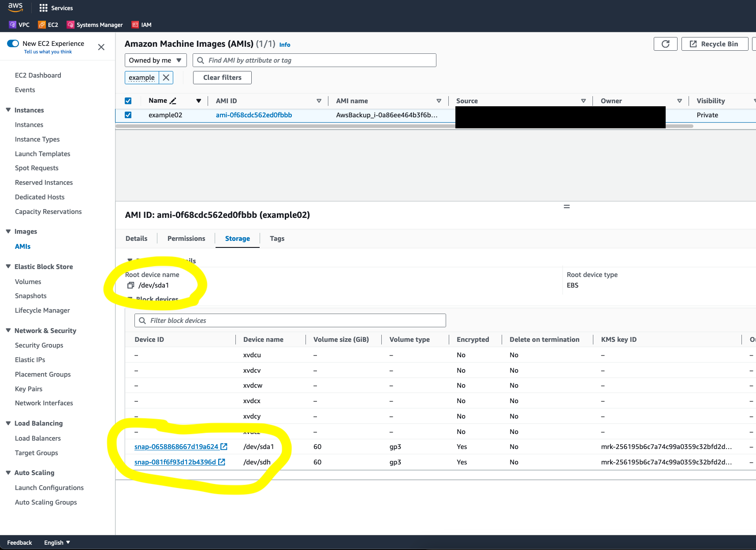Click the panel resize handle icon
Screen dimensions: 756x550
pos(567,206)
